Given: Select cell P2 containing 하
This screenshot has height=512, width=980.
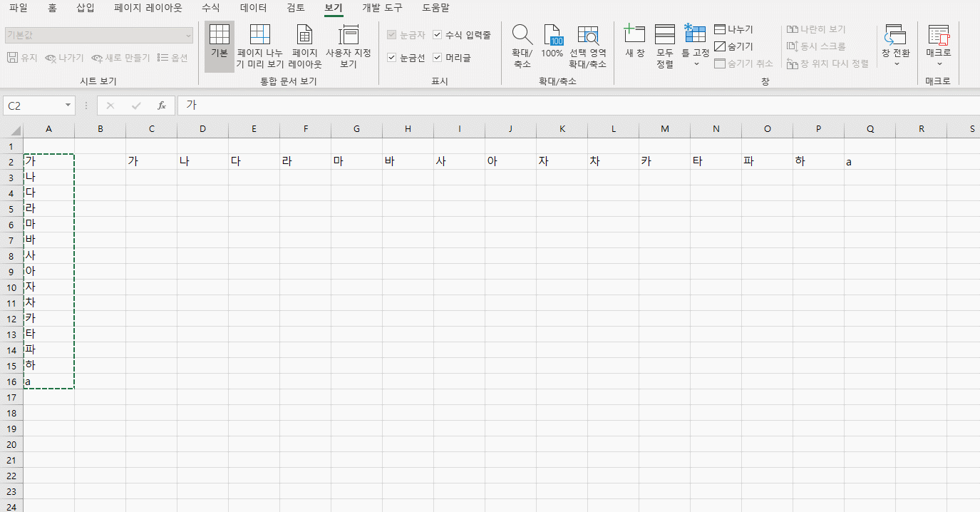Looking at the screenshot, I should pyautogui.click(x=818, y=162).
